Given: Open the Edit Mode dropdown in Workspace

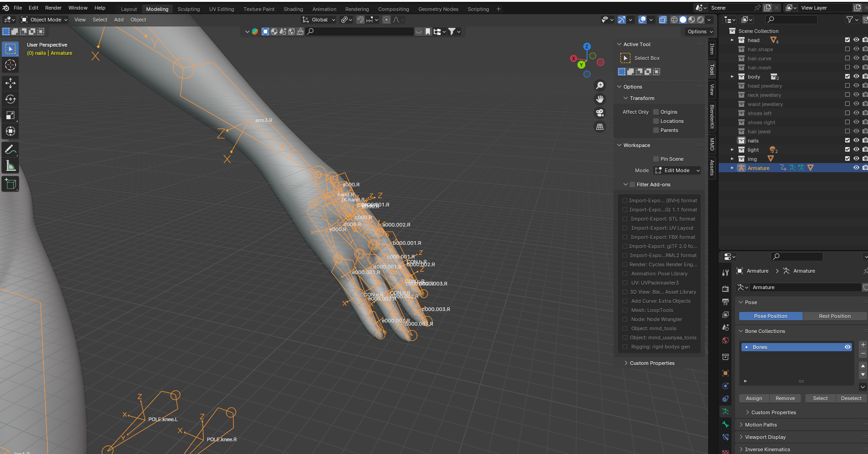Looking at the screenshot, I should (677, 170).
